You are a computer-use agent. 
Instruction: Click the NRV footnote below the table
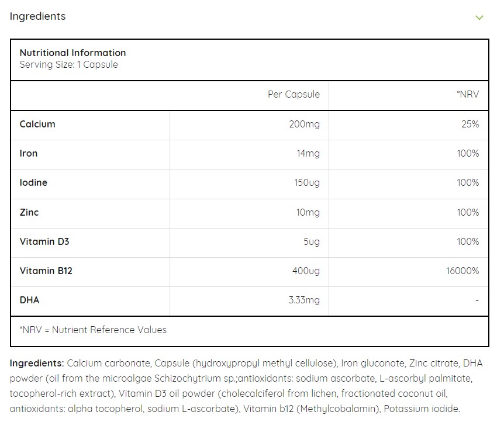point(93,330)
